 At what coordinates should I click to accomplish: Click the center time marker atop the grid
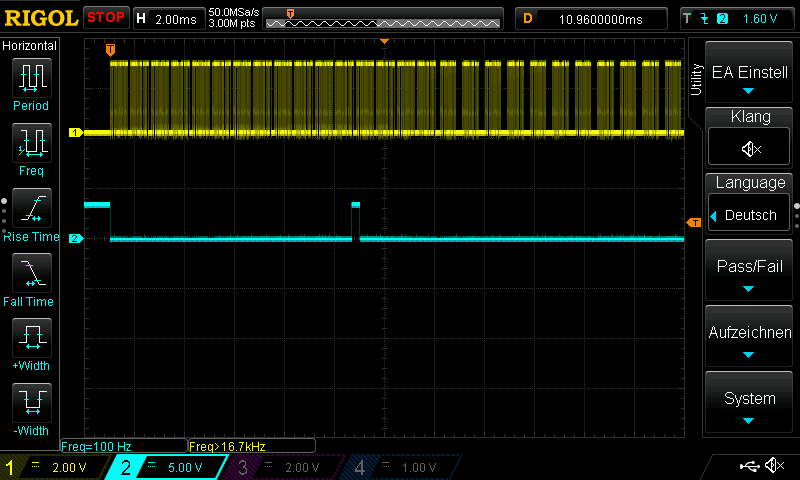(x=384, y=41)
